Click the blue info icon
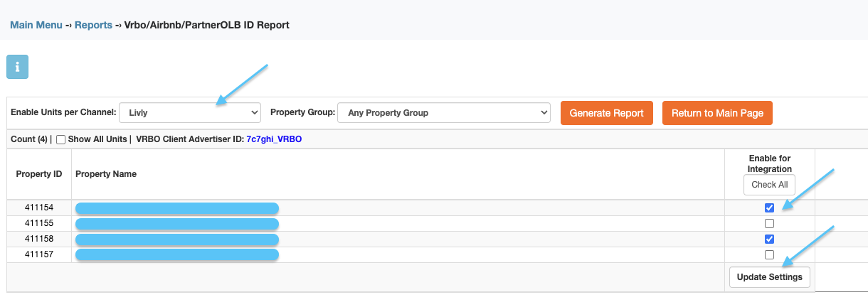868x307 pixels. pyautogui.click(x=17, y=68)
